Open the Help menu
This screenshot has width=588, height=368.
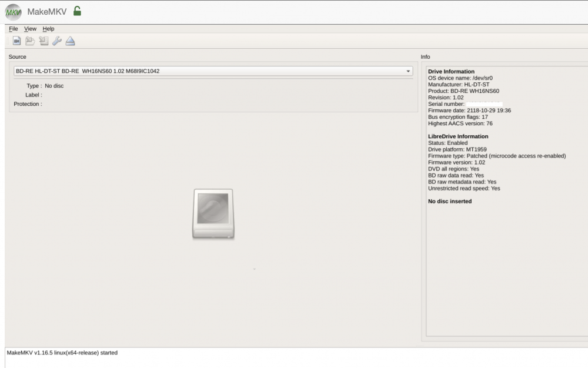48,29
